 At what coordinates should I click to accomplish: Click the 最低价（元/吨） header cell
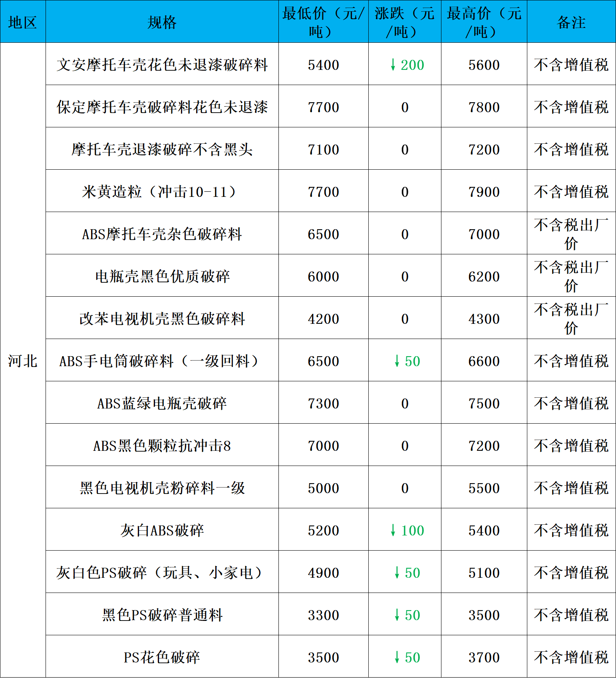click(x=323, y=22)
